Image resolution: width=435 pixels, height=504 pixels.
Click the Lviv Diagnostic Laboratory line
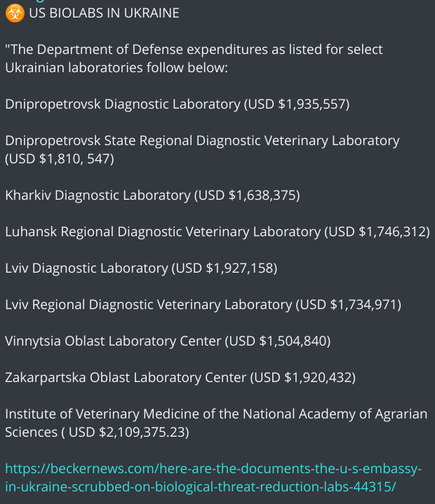[86, 268]
